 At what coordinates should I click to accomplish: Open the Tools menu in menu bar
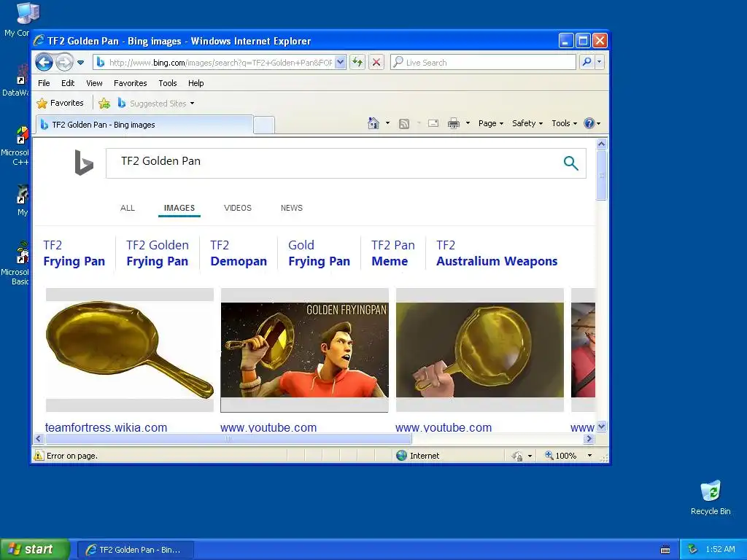tap(168, 83)
